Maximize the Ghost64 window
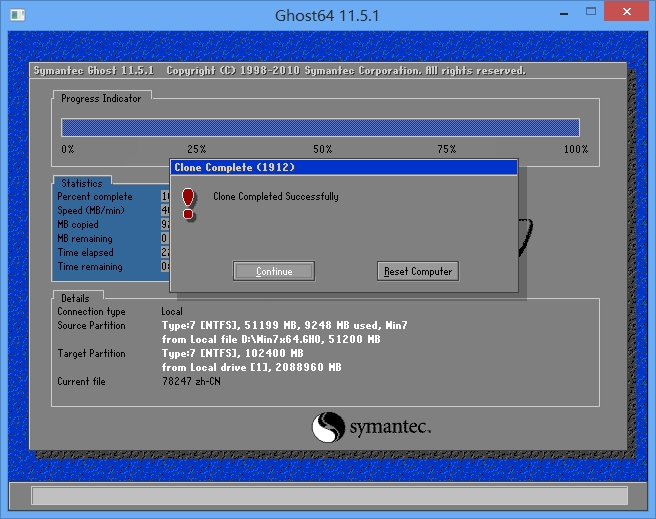The height and width of the screenshot is (519, 656). [591, 12]
